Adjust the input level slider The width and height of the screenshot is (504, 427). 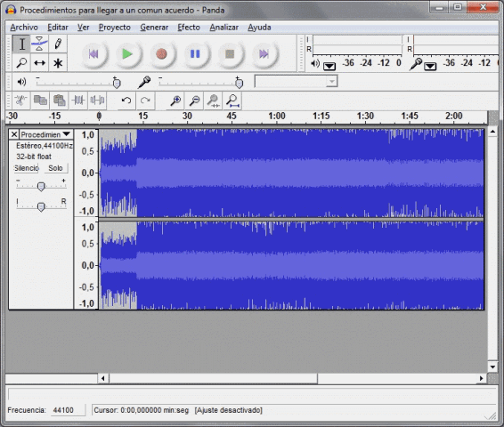[239, 83]
